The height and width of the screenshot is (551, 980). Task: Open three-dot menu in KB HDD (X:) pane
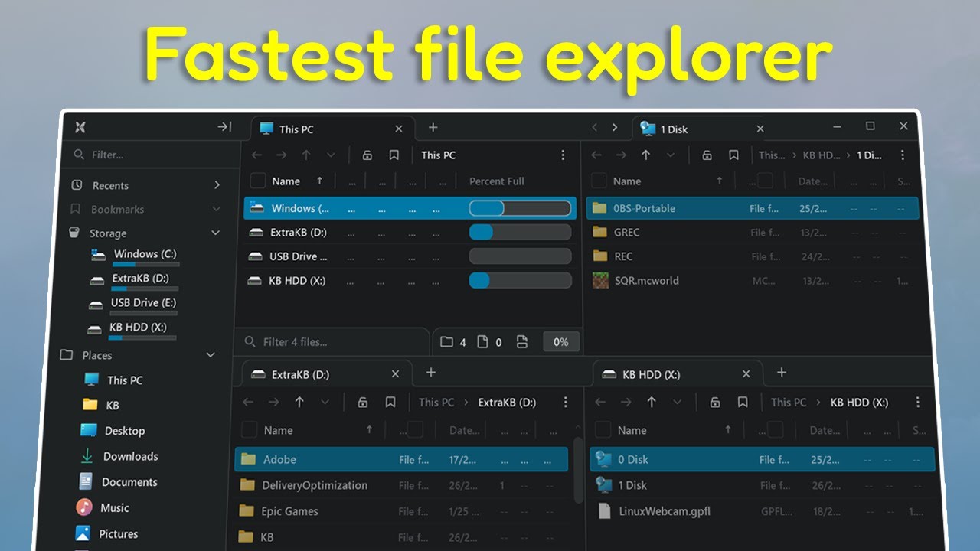[x=918, y=403]
